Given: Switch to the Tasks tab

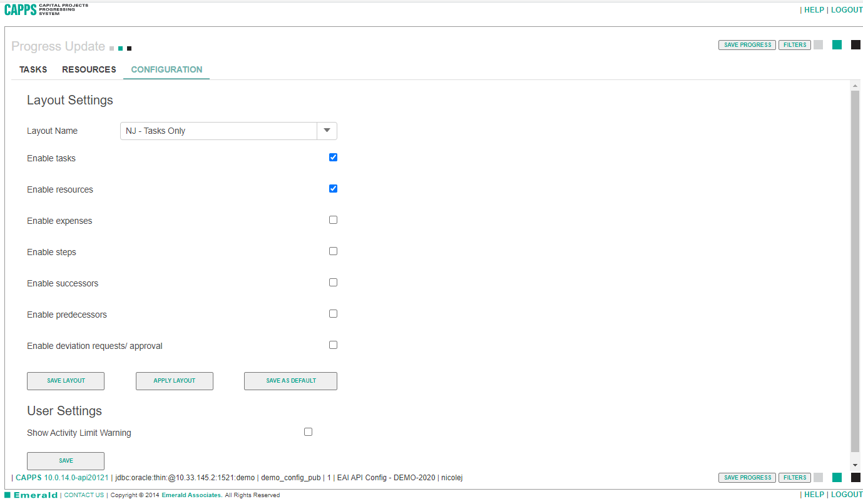Looking at the screenshot, I should (33, 69).
